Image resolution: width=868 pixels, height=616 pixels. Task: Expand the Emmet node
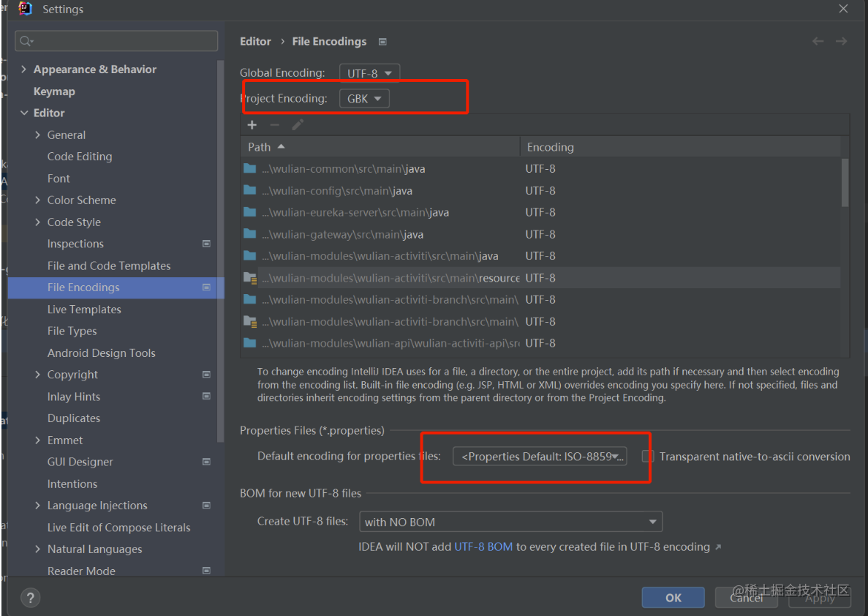37,440
